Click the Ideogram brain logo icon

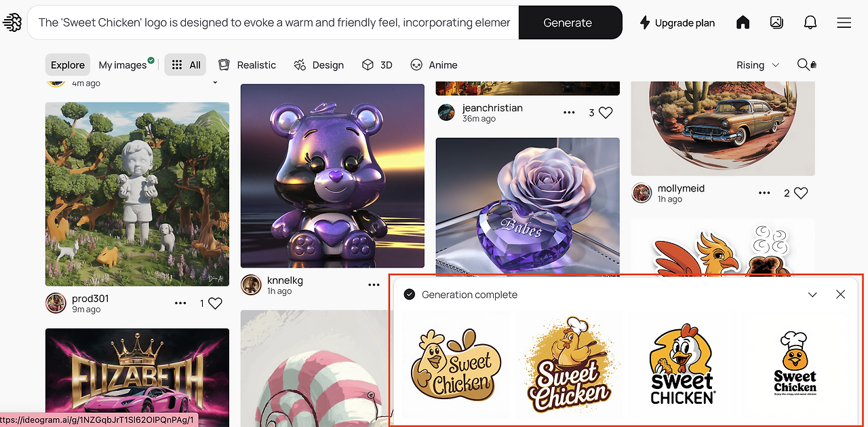click(12, 22)
